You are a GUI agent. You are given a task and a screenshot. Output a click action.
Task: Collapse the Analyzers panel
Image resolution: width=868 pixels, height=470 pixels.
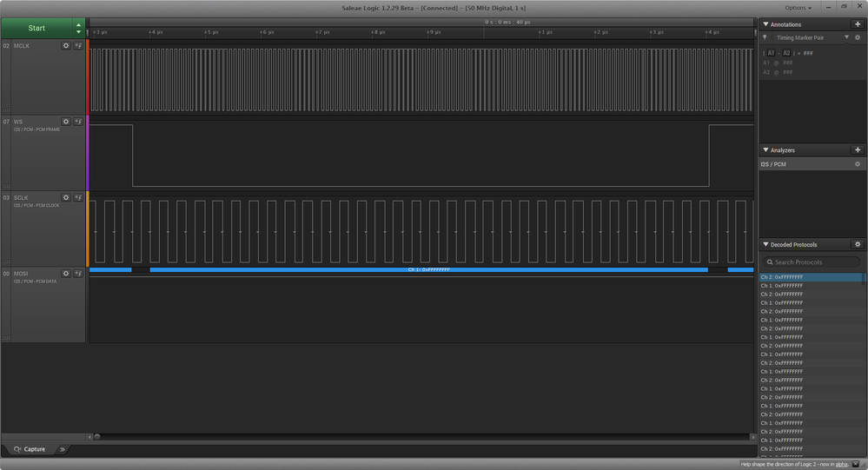(765, 150)
